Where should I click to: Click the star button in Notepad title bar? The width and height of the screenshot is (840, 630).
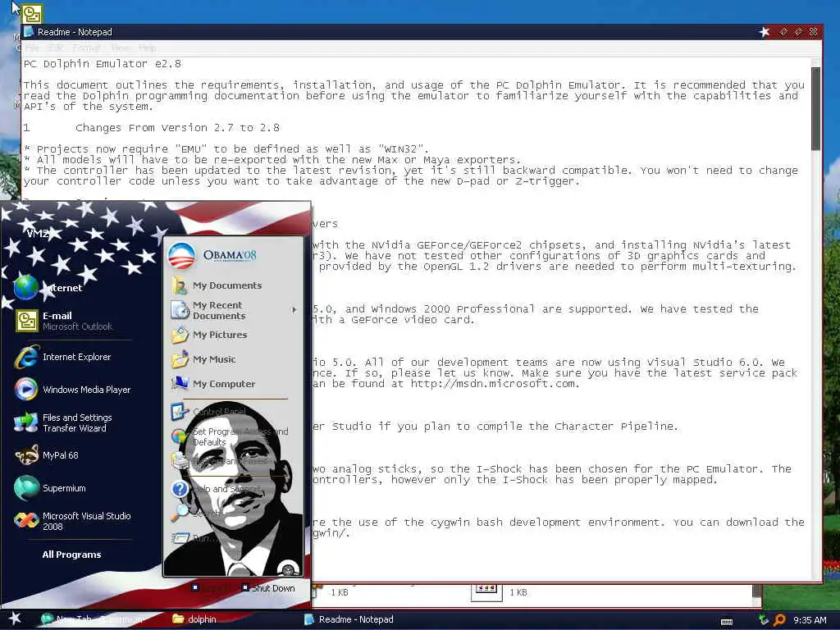[765, 32]
